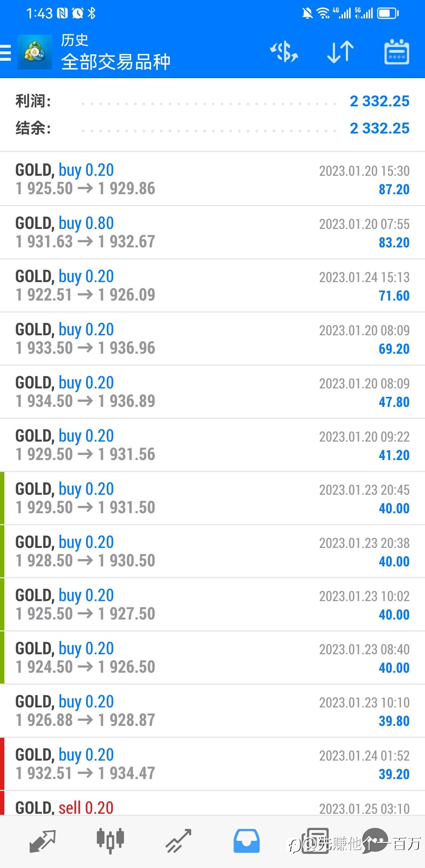Screen dimensions: 425x868
Task: Open the calendar date range picker
Action: [396, 52]
